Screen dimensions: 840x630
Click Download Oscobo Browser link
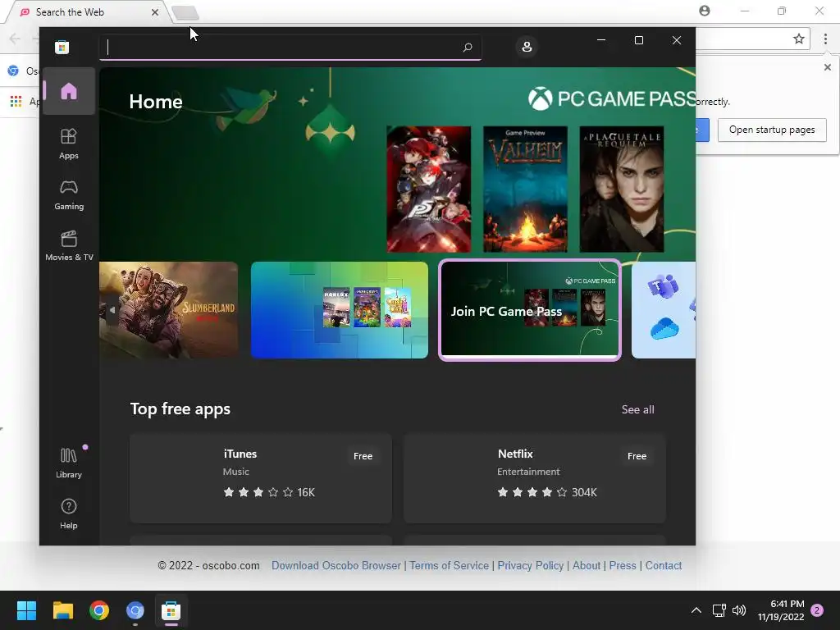click(336, 565)
